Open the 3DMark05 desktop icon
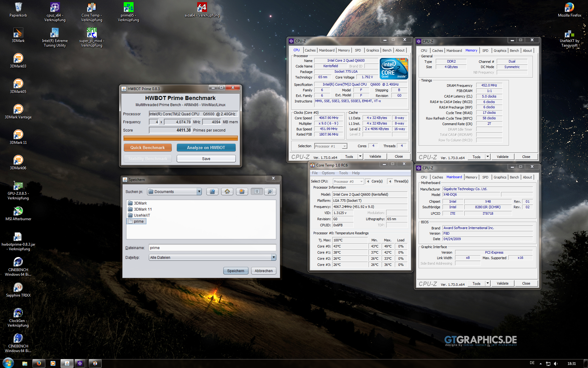Viewport: 588px width, 368px height. 18,86
